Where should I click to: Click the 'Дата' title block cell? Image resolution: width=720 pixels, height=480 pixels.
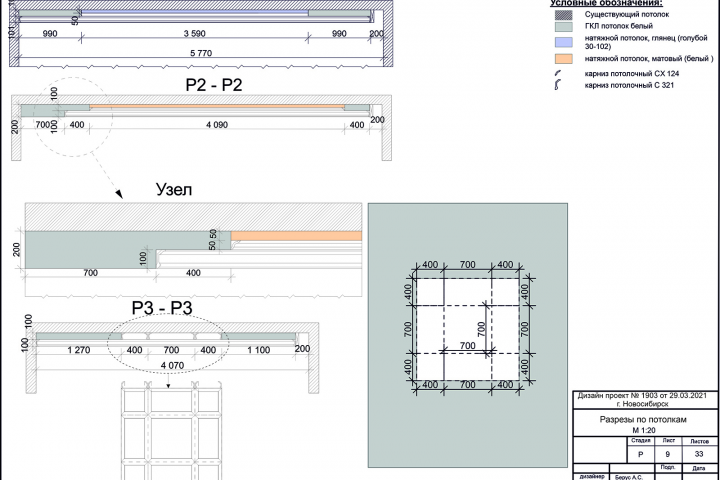699,468
